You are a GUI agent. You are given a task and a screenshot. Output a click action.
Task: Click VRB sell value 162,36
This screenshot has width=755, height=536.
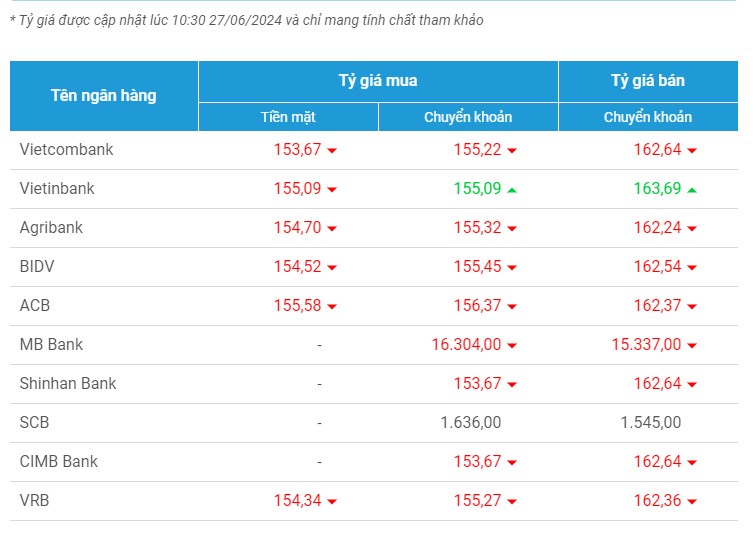(658, 501)
